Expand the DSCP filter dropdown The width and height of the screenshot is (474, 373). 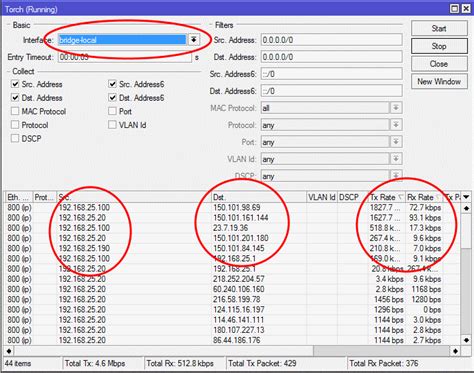point(396,175)
